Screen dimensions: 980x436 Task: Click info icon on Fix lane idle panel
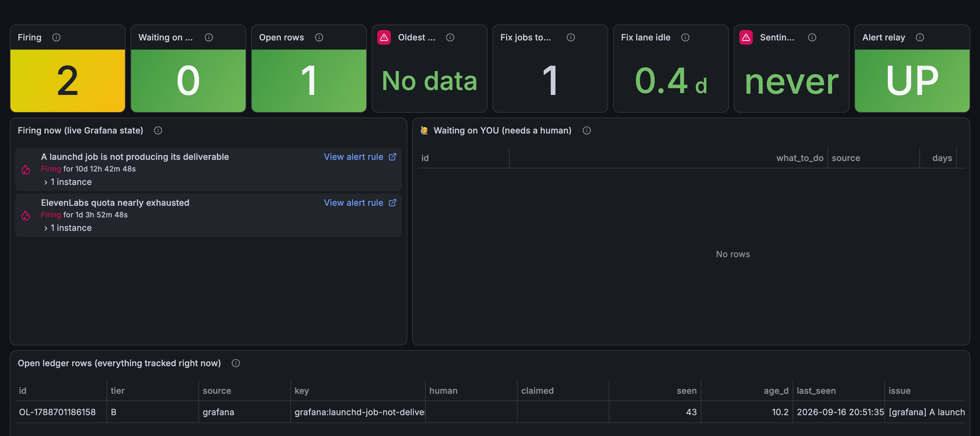point(685,37)
